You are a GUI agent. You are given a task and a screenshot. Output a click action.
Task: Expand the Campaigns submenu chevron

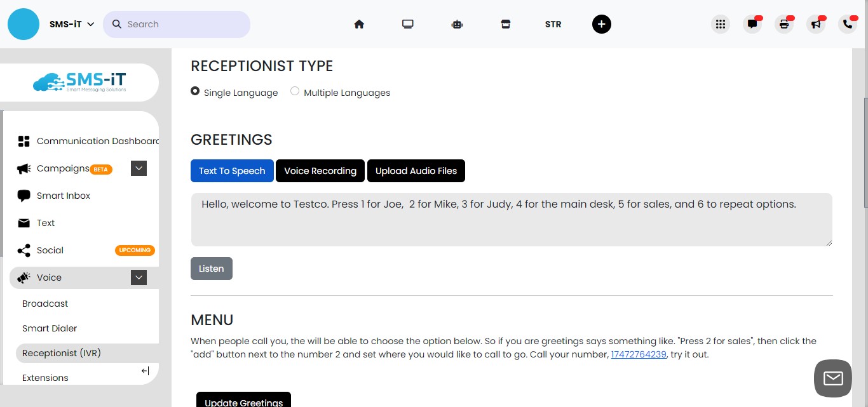click(139, 168)
